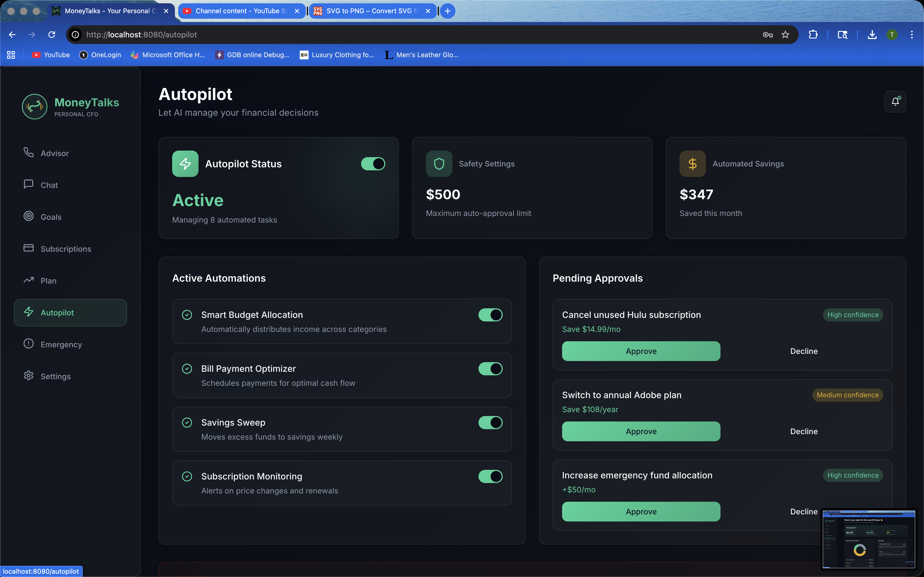
Task: Open Chrome downloads icon
Action: pyautogui.click(x=872, y=35)
